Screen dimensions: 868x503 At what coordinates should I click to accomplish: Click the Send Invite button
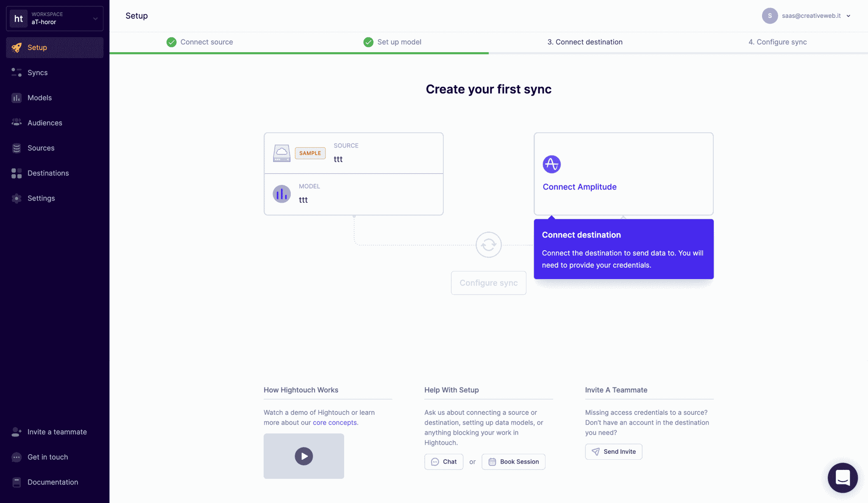click(613, 452)
